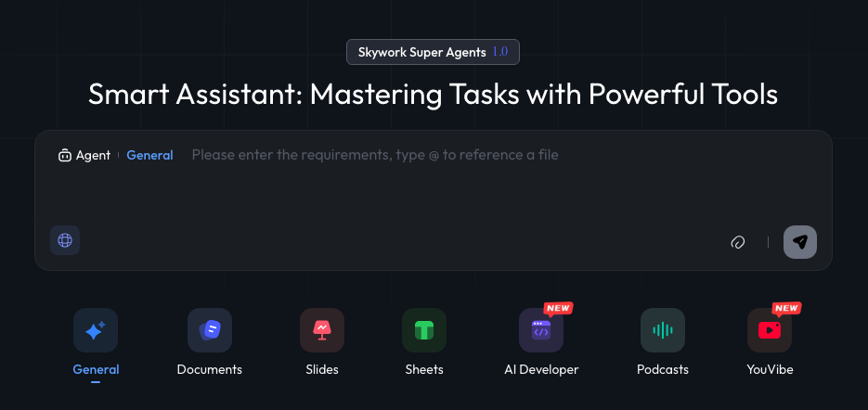This screenshot has height=410, width=868.
Task: Click the Agent robot icon
Action: pyautogui.click(x=65, y=156)
